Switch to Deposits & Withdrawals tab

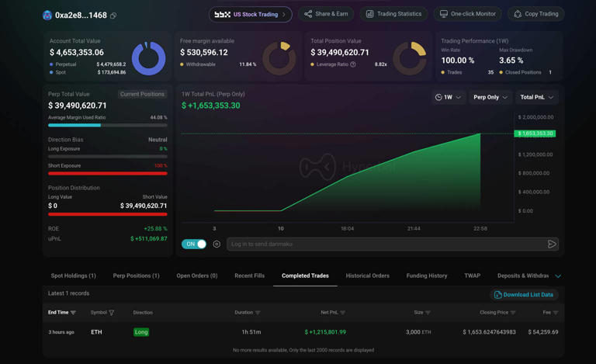point(523,276)
